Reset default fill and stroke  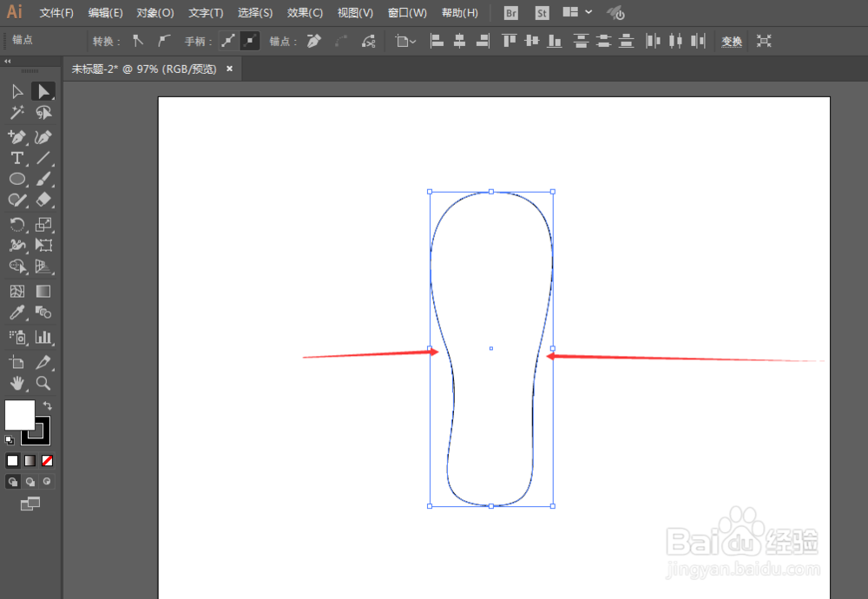pyautogui.click(x=10, y=440)
